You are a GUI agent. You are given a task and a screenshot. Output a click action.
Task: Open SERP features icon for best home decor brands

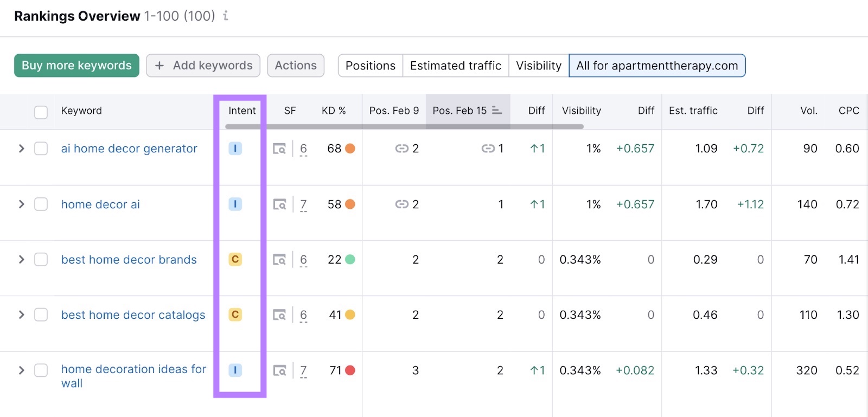point(279,260)
